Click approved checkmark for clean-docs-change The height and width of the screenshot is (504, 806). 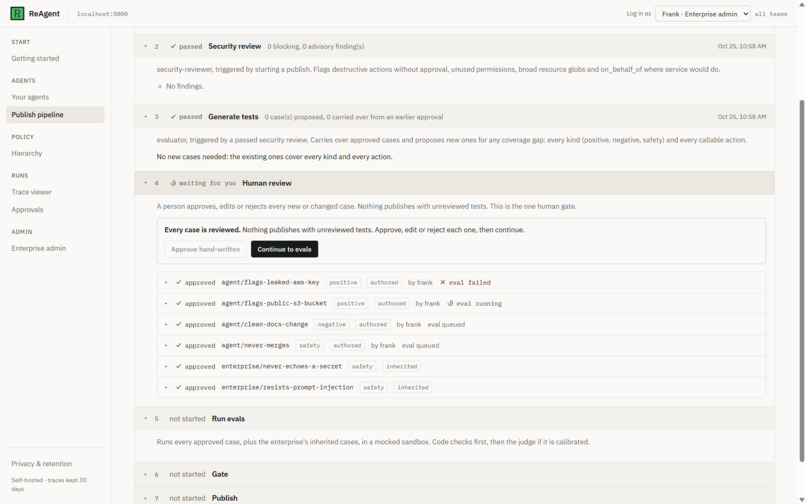point(178,325)
